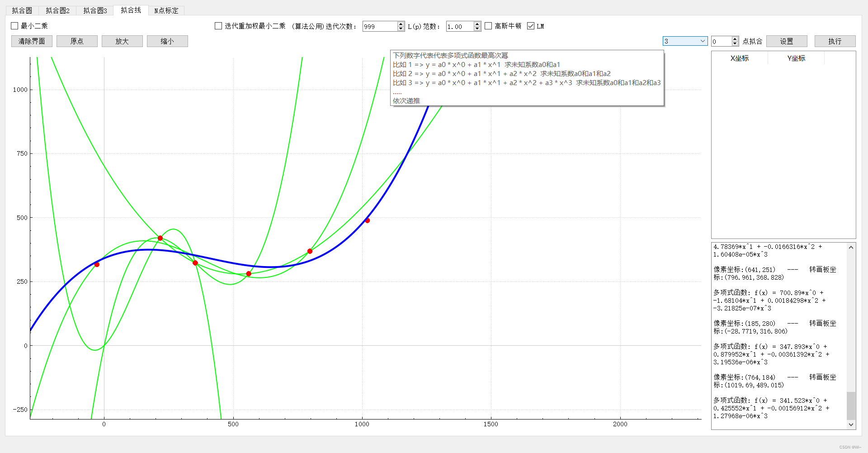This screenshot has width=868, height=453.
Task: Click the red point left of the y-axis
Action: pos(97,264)
